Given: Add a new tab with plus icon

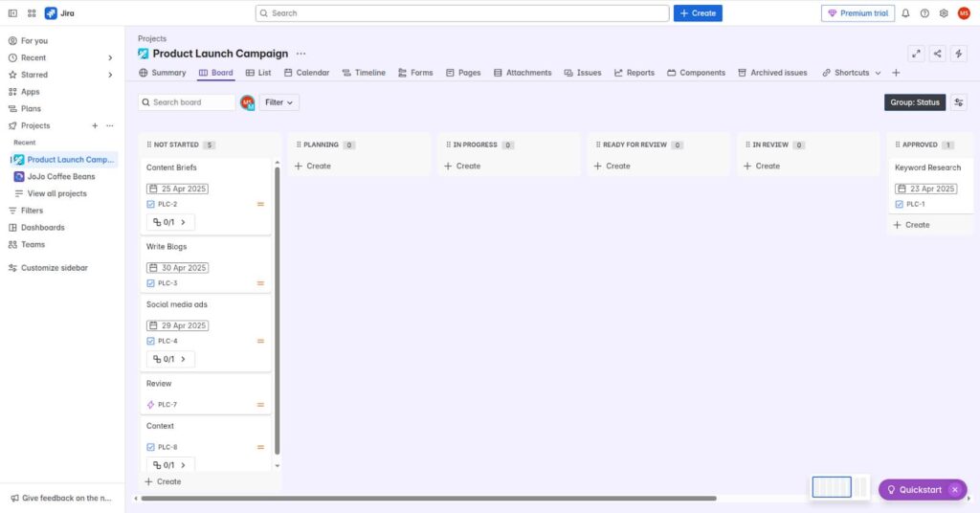Looking at the screenshot, I should 896,73.
